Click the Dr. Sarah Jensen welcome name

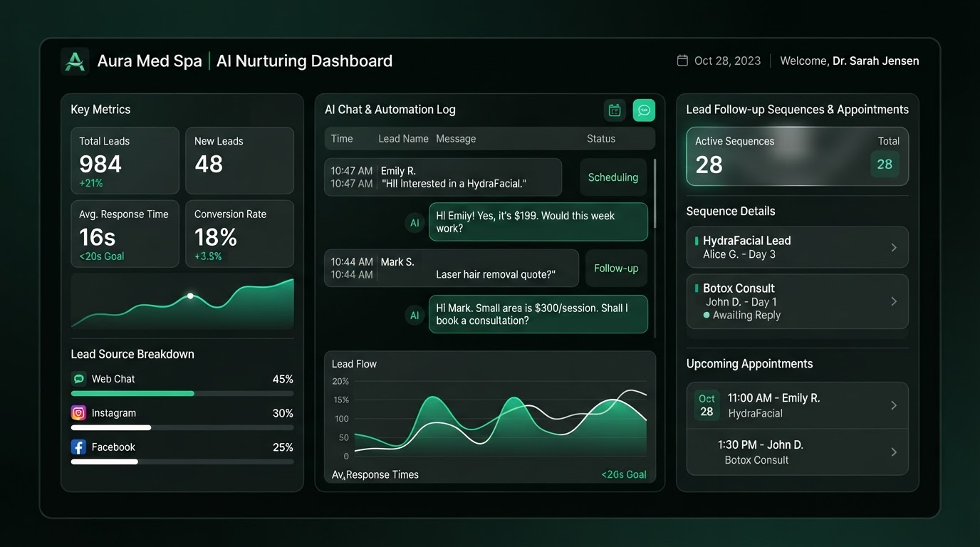click(876, 61)
